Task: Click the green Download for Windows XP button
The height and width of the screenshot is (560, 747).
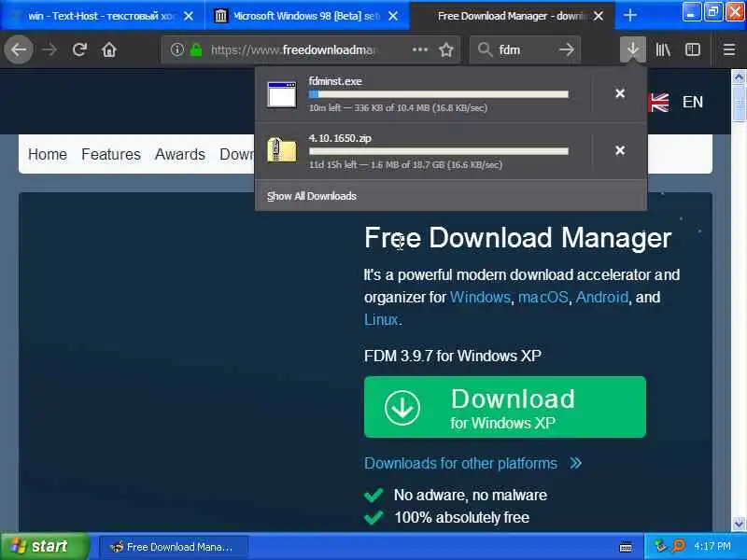Action: pos(504,407)
